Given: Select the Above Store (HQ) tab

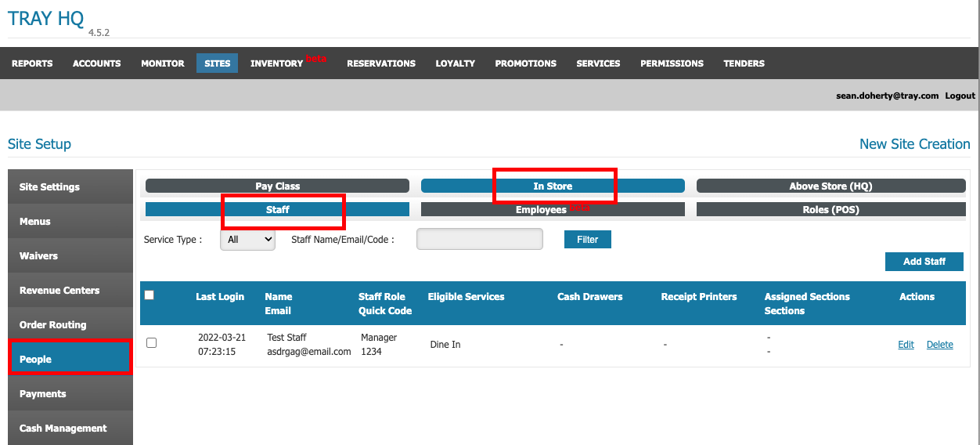Looking at the screenshot, I should click(830, 186).
